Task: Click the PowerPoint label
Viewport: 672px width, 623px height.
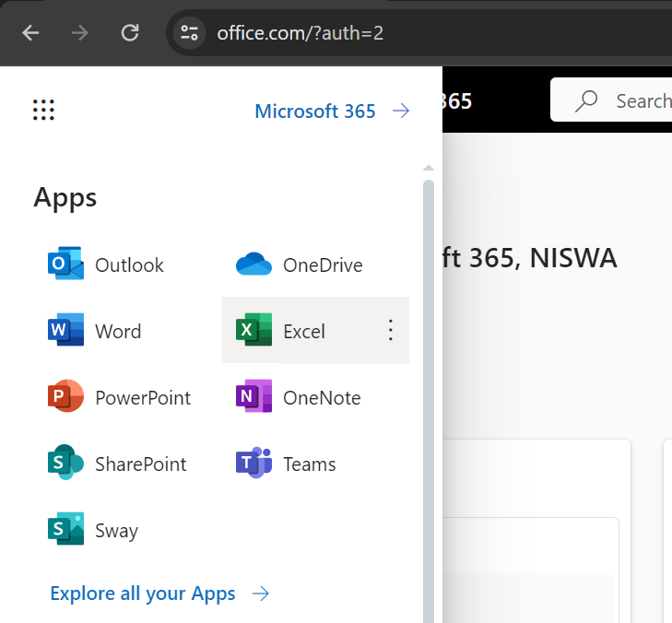Action: tap(143, 398)
